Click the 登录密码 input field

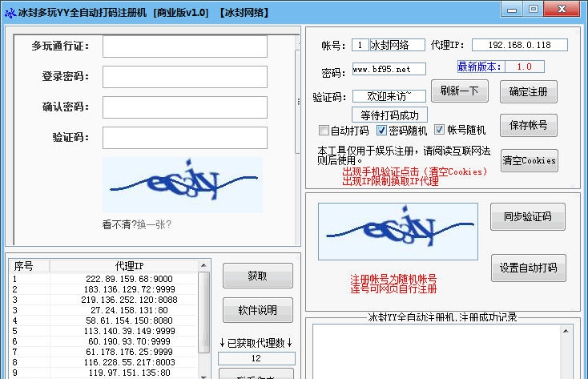[x=185, y=77]
